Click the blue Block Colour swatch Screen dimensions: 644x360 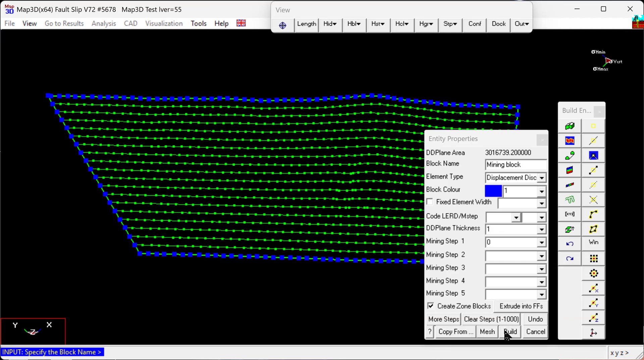(493, 191)
